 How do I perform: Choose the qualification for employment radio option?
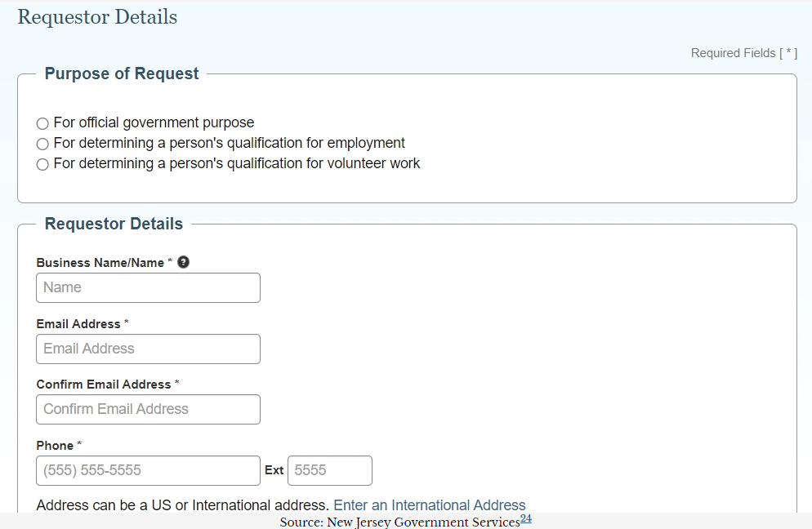(42, 144)
